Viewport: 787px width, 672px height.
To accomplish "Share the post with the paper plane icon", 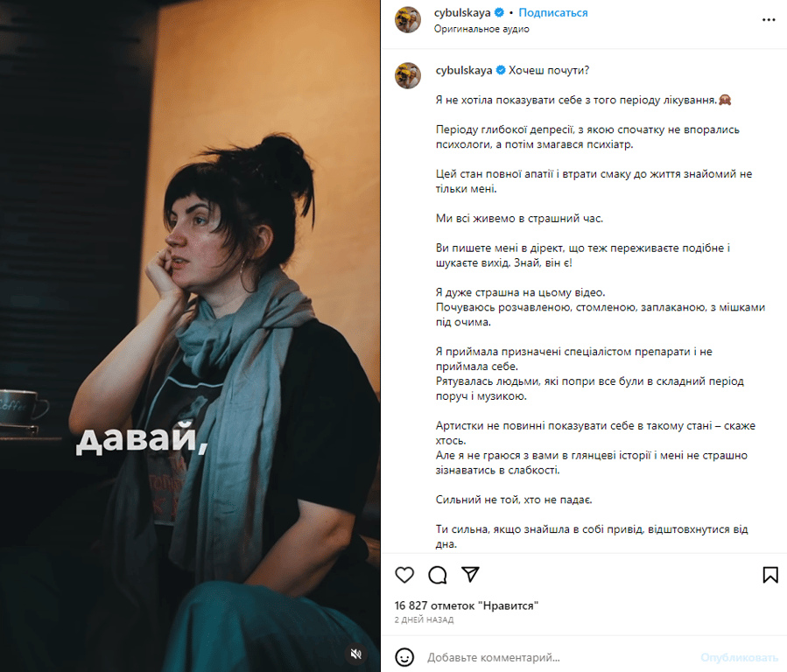I will [470, 575].
